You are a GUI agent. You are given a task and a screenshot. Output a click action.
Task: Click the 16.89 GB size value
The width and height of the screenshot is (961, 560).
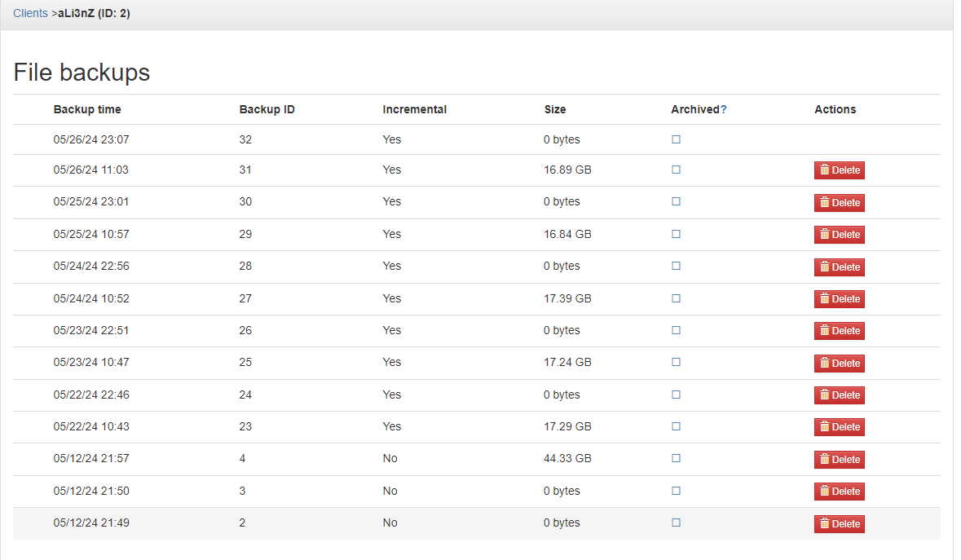pyautogui.click(x=567, y=170)
